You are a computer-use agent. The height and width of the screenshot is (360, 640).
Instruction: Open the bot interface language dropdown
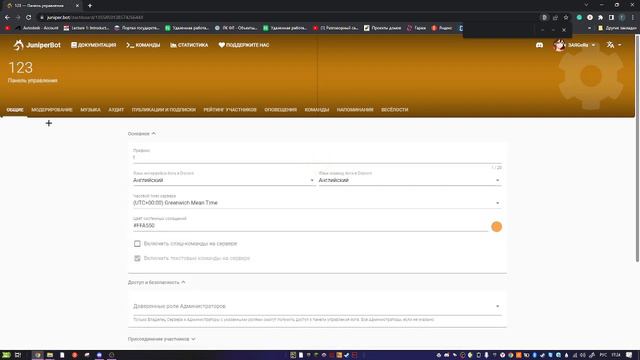[x=223, y=180]
